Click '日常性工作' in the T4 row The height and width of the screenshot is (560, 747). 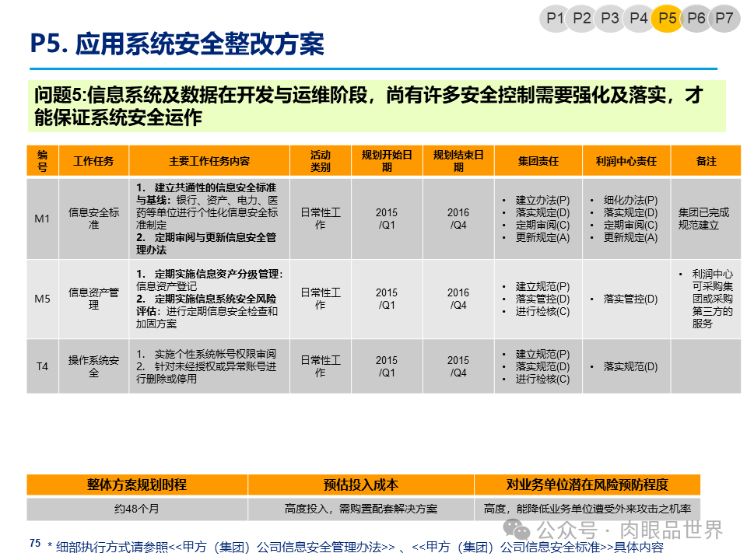tap(320, 366)
